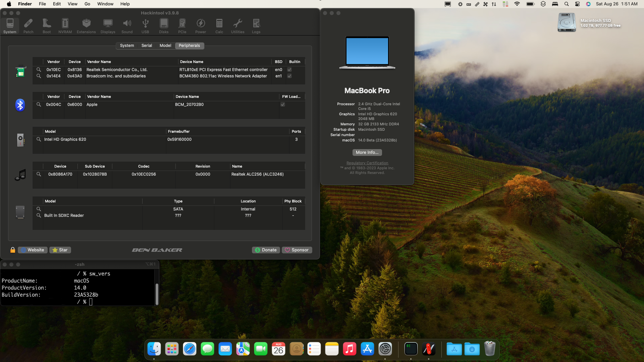Open the NVRAM section

(64, 26)
